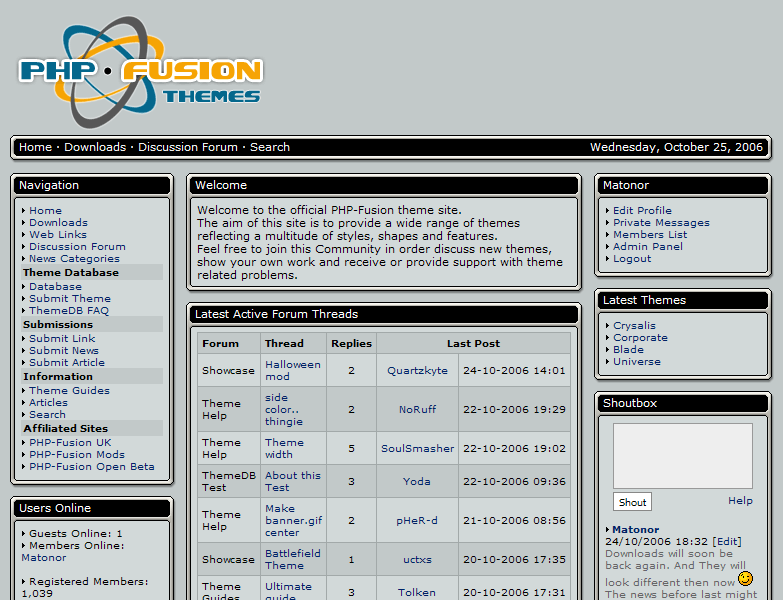Open Quartzkyte user profile
Viewport: 783px width, 600px height.
[417, 370]
